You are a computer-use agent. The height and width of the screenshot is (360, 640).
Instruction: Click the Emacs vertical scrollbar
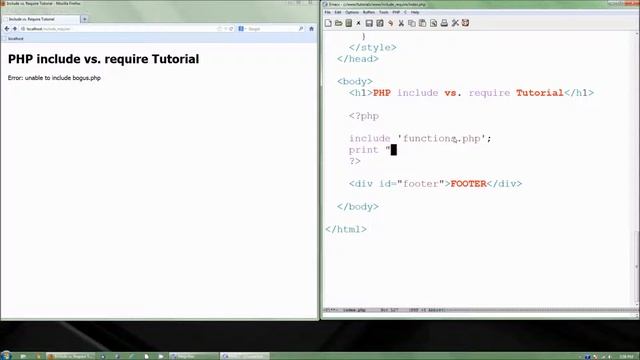coord(637,168)
